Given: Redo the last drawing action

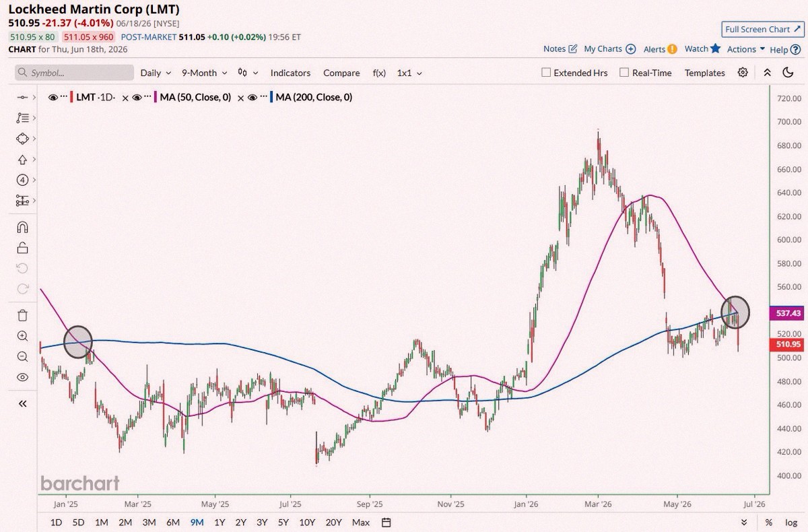Looking at the screenshot, I should point(22,289).
